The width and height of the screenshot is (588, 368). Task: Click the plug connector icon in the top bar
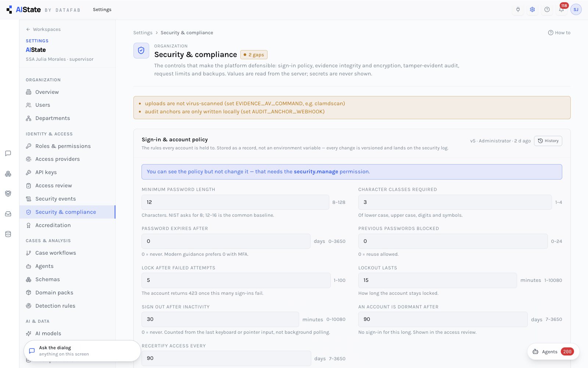coord(518,10)
